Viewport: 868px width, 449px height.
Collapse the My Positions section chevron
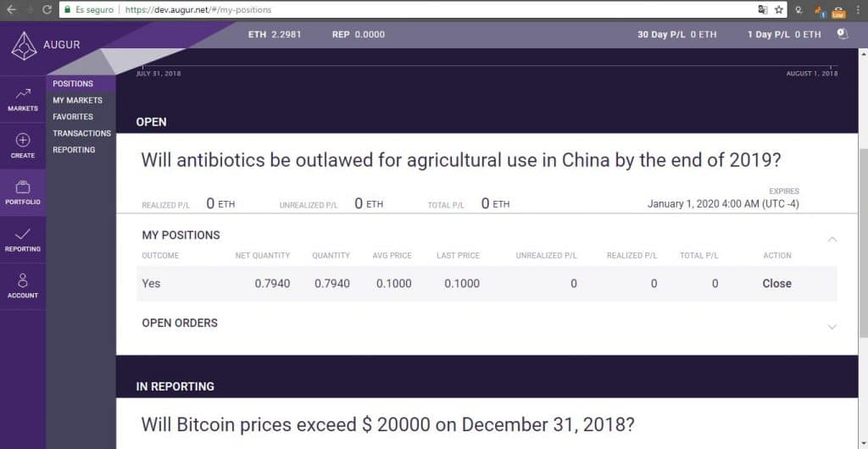pyautogui.click(x=832, y=239)
